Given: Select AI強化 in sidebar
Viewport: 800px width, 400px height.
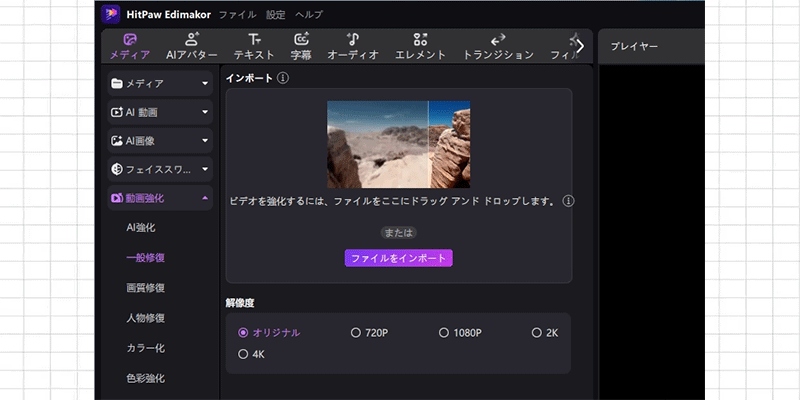Looking at the screenshot, I should pos(141,228).
